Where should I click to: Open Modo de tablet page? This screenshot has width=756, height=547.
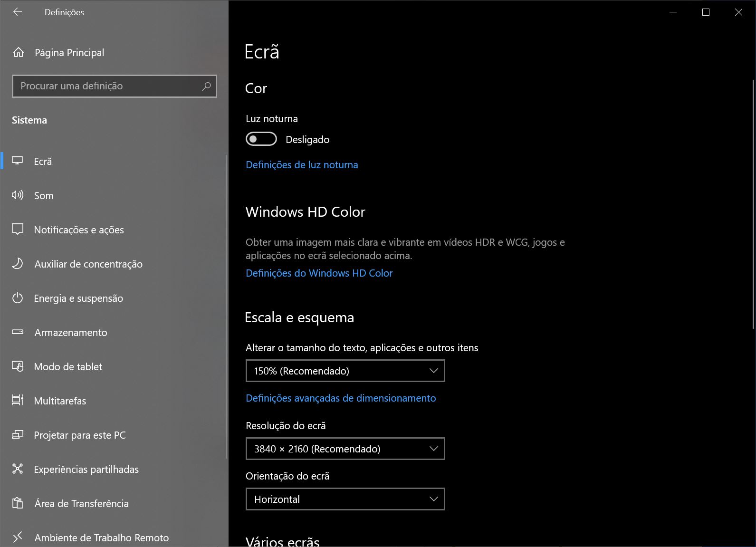pyautogui.click(x=114, y=366)
